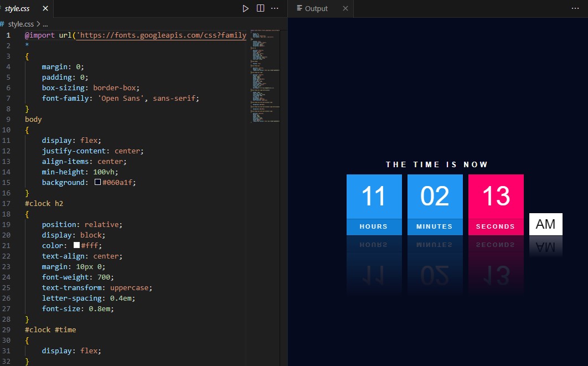Click the 'padding: 0;' line
588x366 pixels.
[65, 78]
